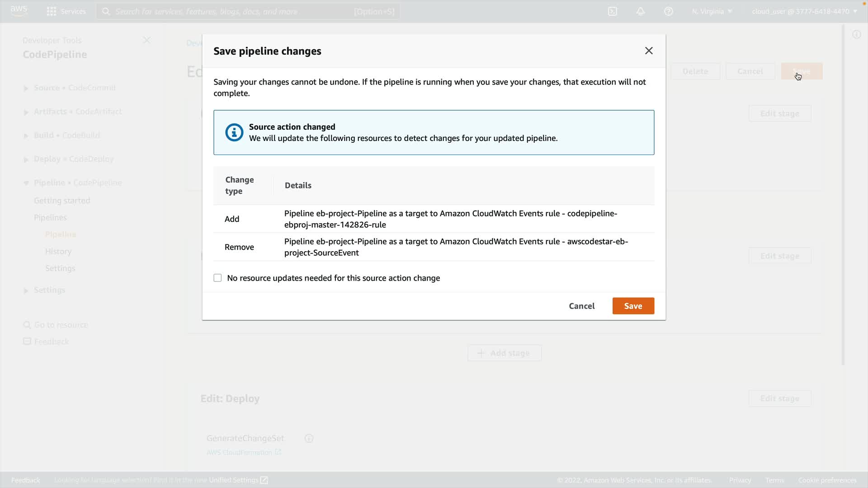Click the AWS logo home icon
This screenshot has width=868, height=488.
click(x=19, y=11)
